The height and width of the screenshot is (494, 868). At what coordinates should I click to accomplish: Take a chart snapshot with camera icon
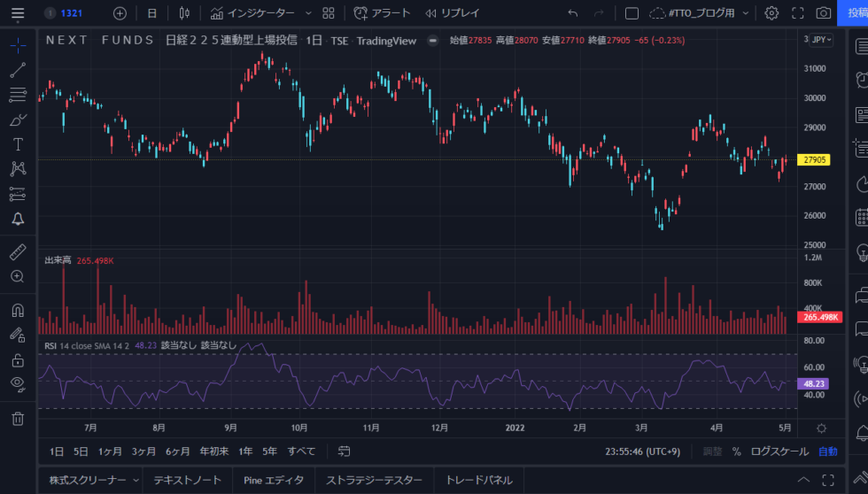tap(823, 13)
